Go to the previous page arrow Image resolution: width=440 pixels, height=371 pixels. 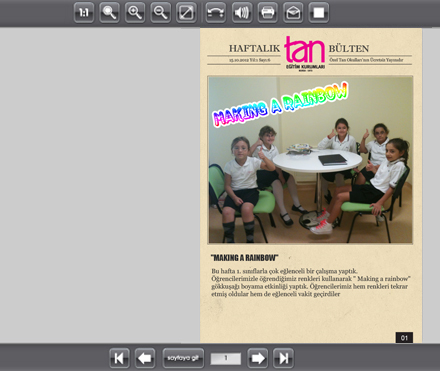(x=145, y=358)
